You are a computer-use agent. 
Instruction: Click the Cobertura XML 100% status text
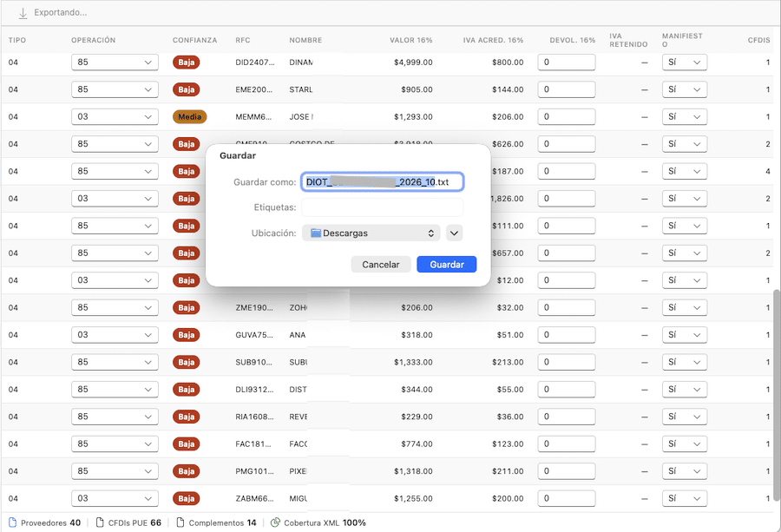click(x=325, y=522)
